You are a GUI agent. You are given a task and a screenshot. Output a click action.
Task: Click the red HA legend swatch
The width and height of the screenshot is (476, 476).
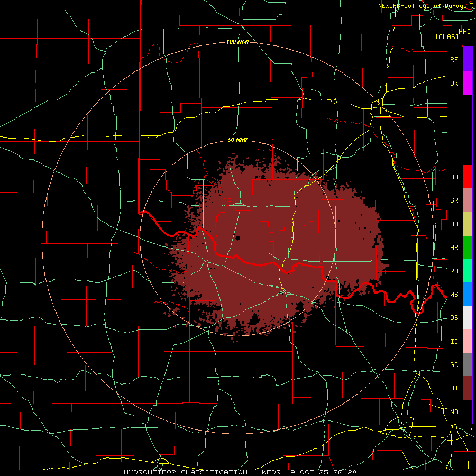[x=467, y=177]
